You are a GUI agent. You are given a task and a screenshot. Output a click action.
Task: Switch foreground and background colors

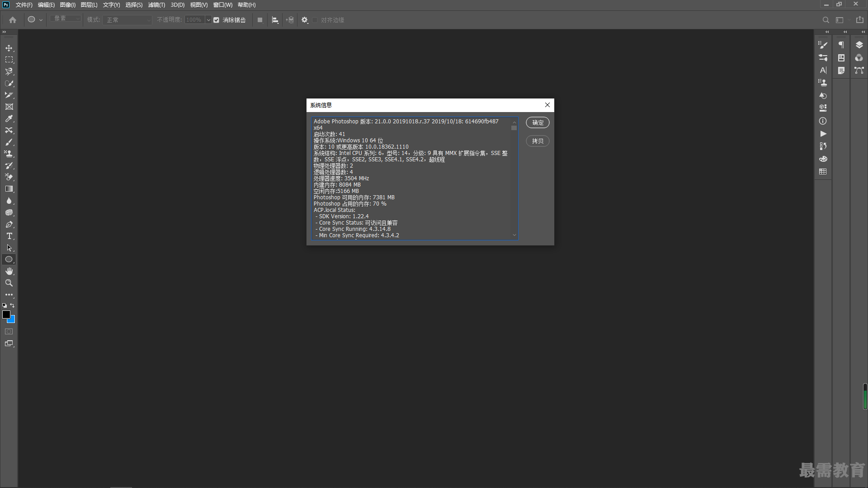tap(12, 305)
